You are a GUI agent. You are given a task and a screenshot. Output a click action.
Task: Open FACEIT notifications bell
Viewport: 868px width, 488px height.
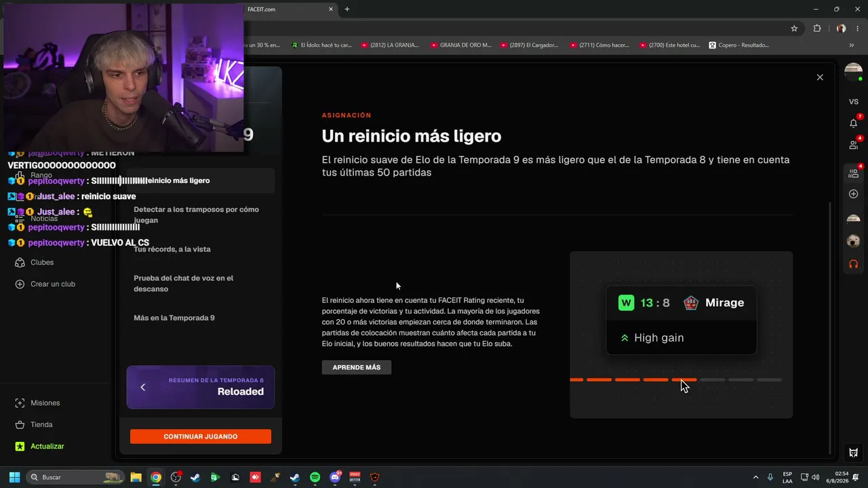pos(854,123)
